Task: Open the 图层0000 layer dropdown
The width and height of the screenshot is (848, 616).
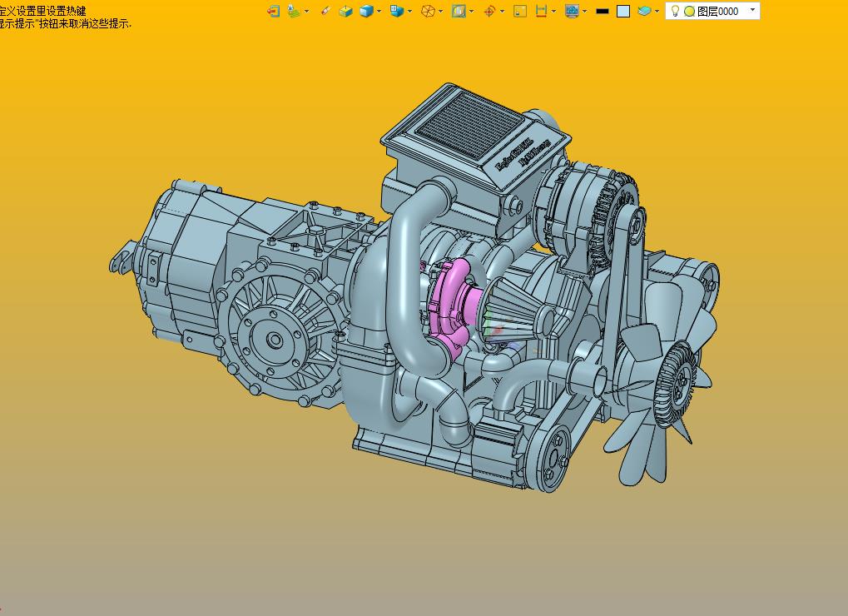Action: [x=752, y=10]
